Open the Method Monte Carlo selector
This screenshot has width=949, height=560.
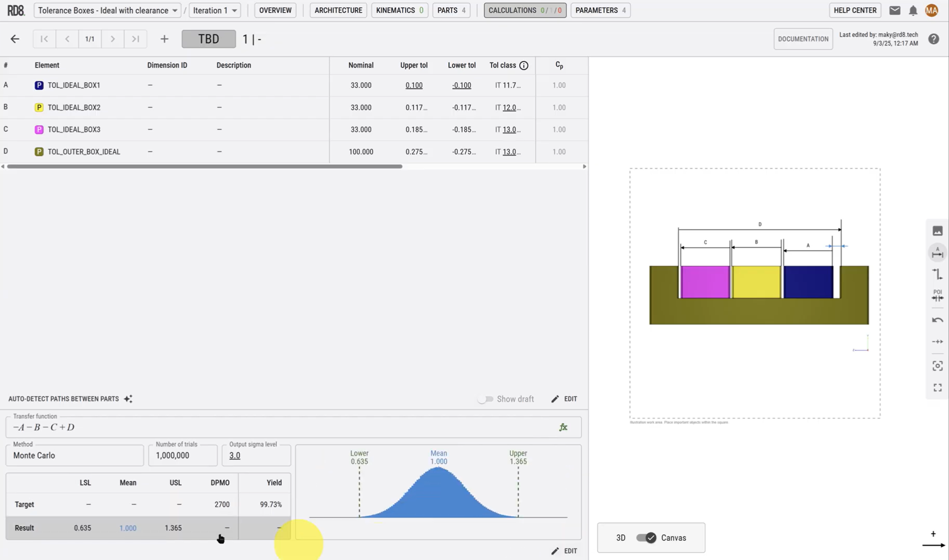tap(75, 456)
